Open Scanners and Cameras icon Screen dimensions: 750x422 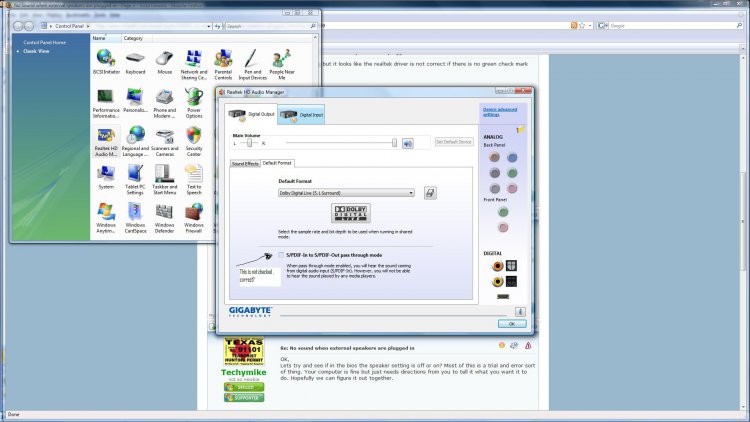click(165, 141)
